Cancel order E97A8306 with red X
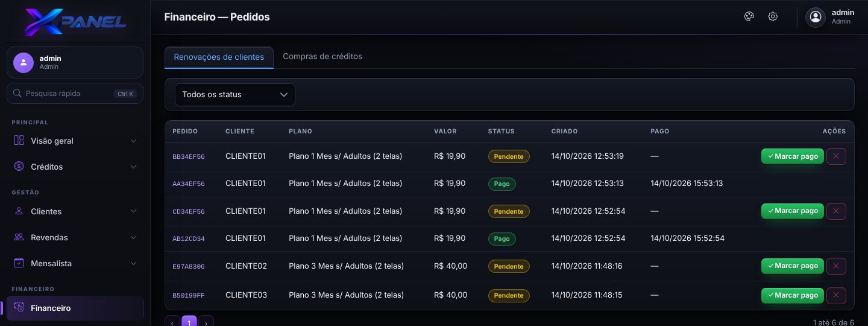 click(836, 266)
